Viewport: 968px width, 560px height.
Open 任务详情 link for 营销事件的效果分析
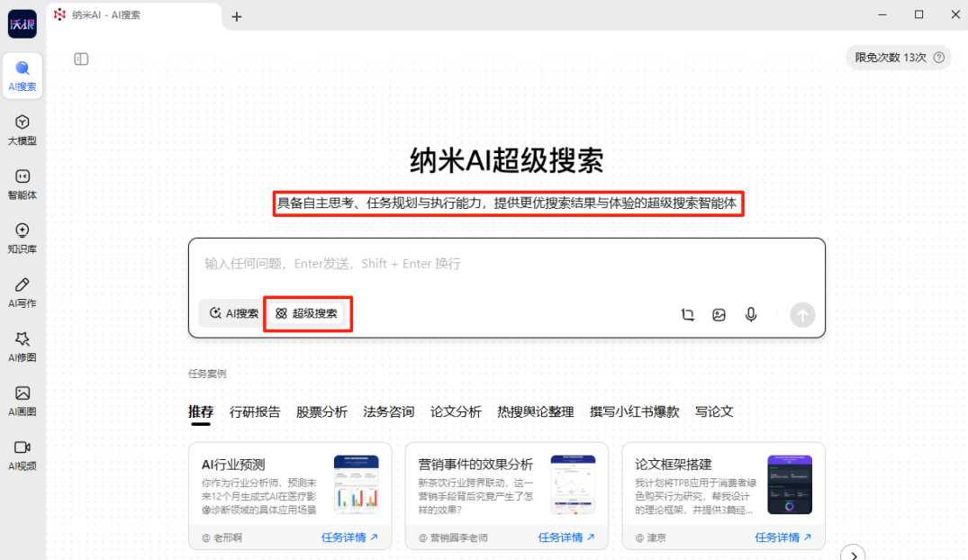(566, 537)
